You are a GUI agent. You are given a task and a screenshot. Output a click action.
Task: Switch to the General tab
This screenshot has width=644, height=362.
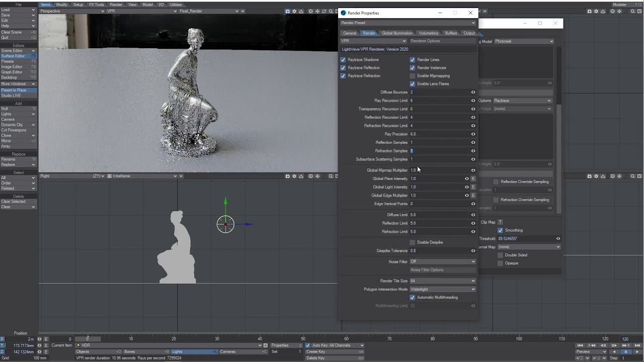pos(350,33)
